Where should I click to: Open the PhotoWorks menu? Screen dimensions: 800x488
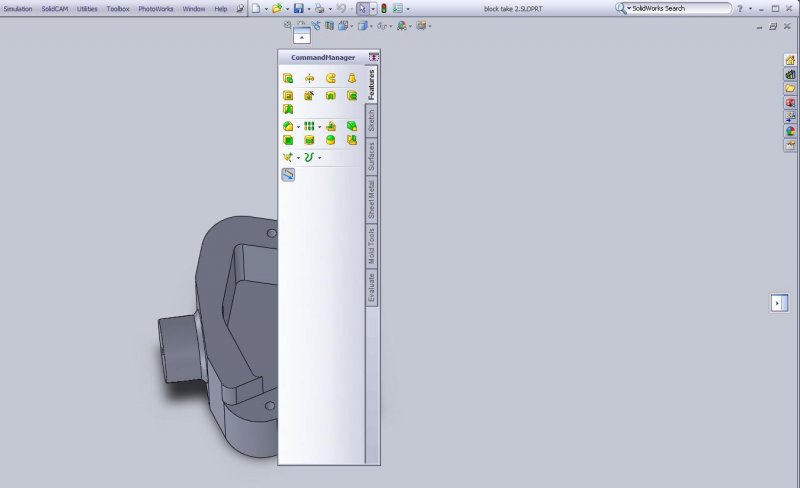[x=156, y=9]
